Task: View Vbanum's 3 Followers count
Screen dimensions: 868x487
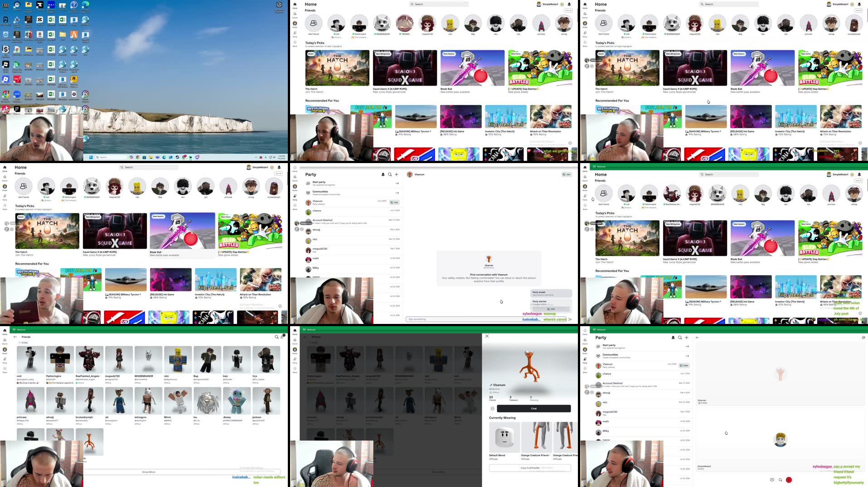Action: [513, 399]
